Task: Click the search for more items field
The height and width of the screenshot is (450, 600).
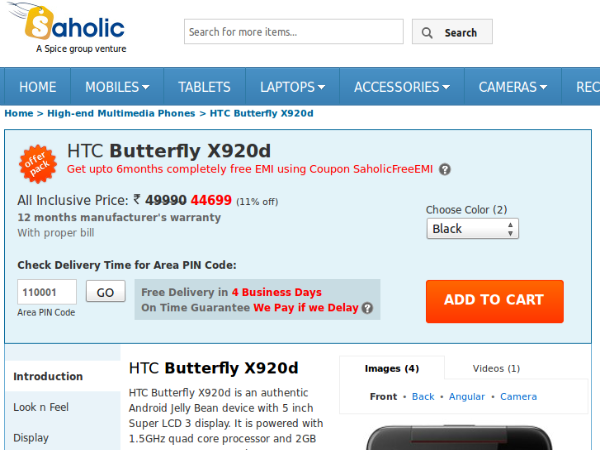Action: click(292, 32)
